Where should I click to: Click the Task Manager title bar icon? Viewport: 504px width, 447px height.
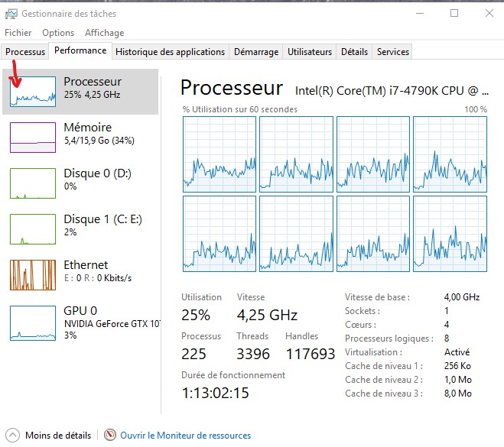click(11, 14)
